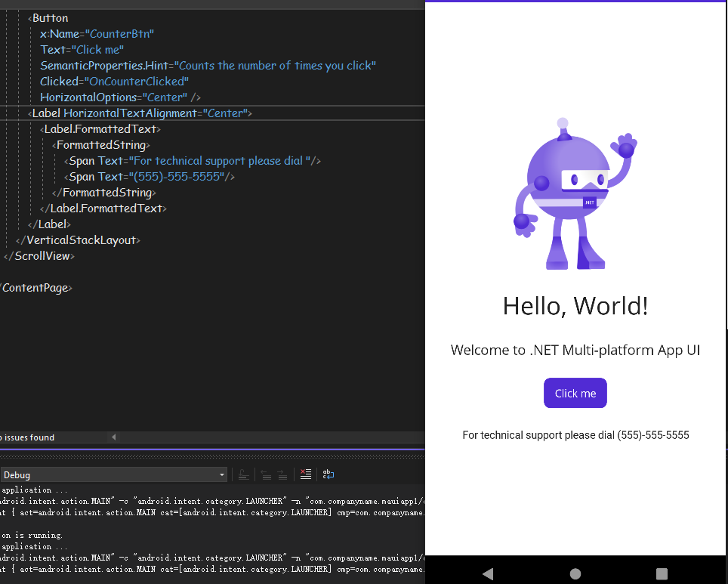Viewport: 728px width, 584px height.
Task: Clear all text in the Output window
Action: [306, 474]
